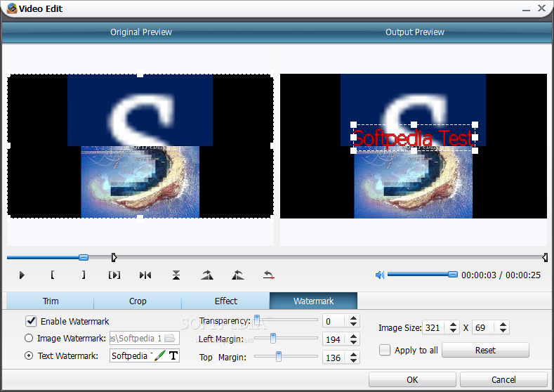Close the Video Edit window
This screenshot has height=392, width=554.
point(541,8)
